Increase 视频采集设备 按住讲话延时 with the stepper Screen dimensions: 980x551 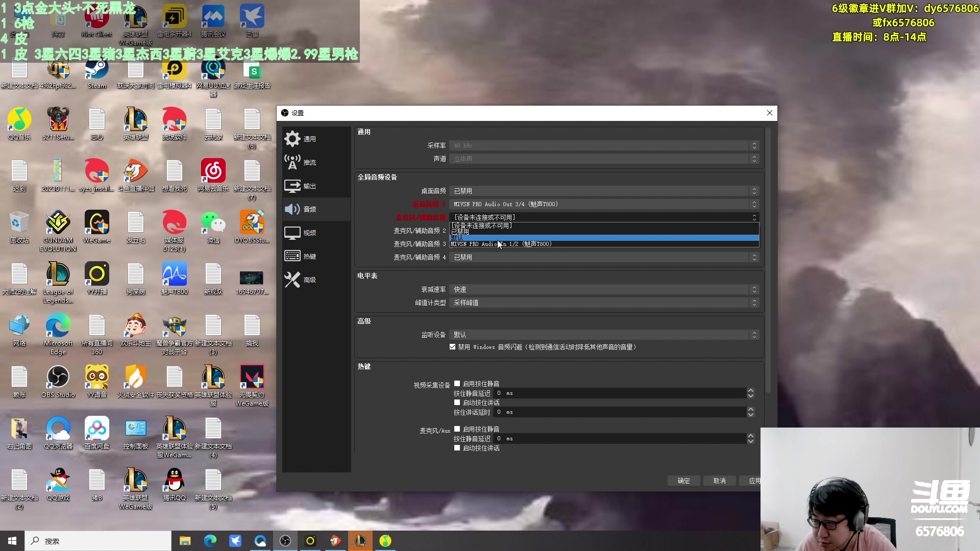click(750, 409)
